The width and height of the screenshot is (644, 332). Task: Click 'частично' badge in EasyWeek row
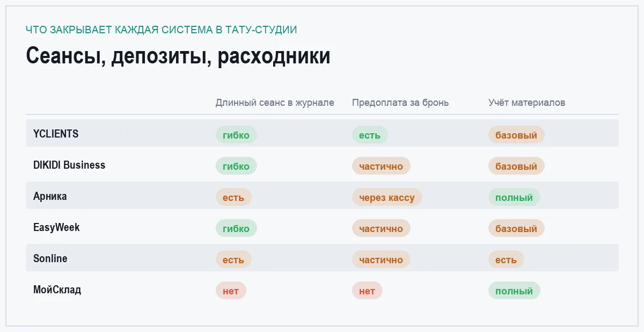click(x=381, y=228)
